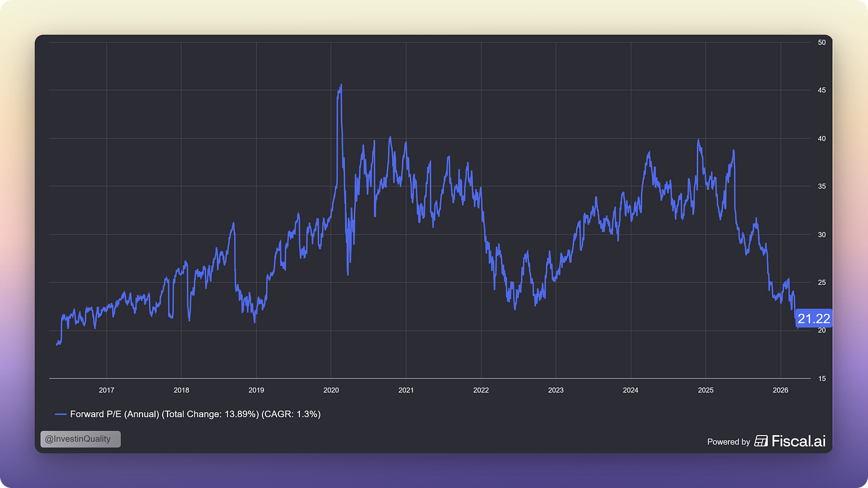Click the 2018 x-axis label

pyautogui.click(x=181, y=390)
